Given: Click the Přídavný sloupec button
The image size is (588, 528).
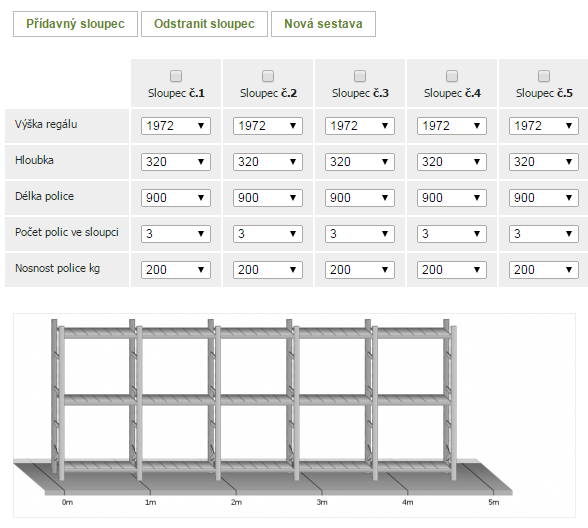Looking at the screenshot, I should (75, 24).
